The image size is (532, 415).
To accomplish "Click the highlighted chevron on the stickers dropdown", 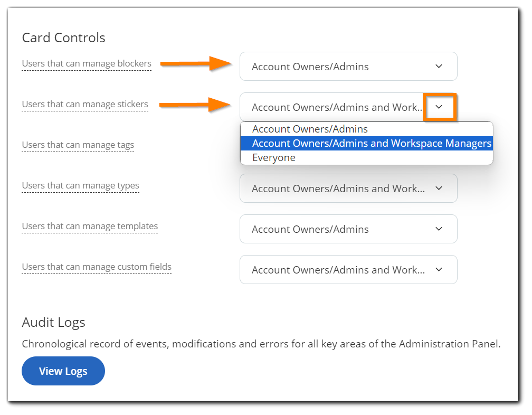I will (x=440, y=107).
